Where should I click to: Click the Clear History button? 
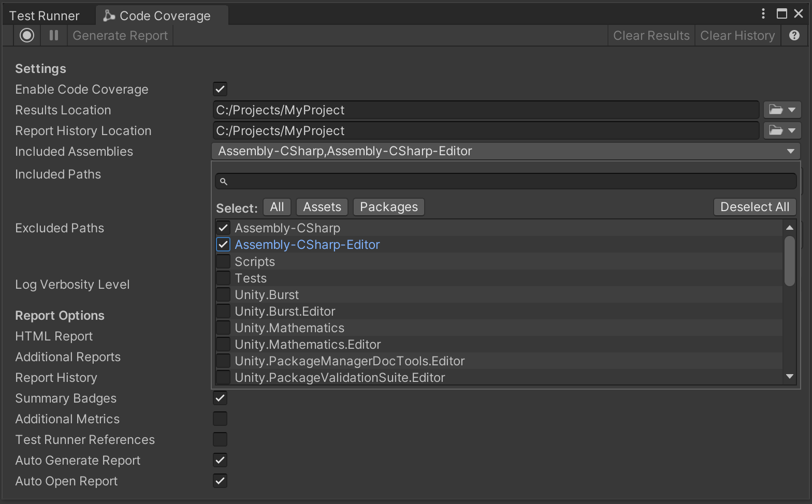(x=737, y=36)
